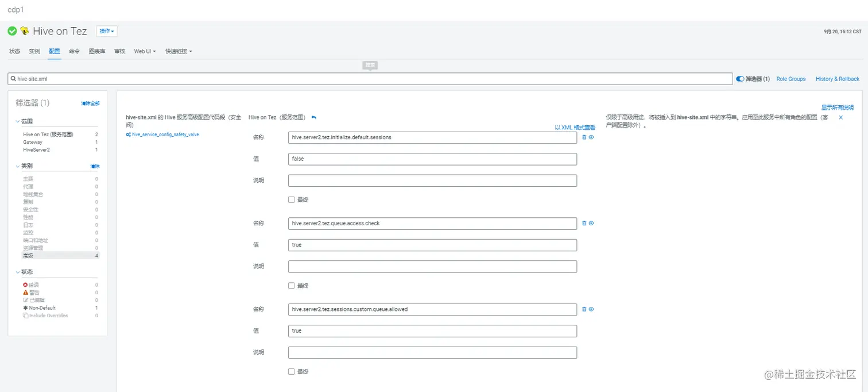Check 最终 for queue.access.check property
The image size is (868, 392).
pyautogui.click(x=292, y=286)
